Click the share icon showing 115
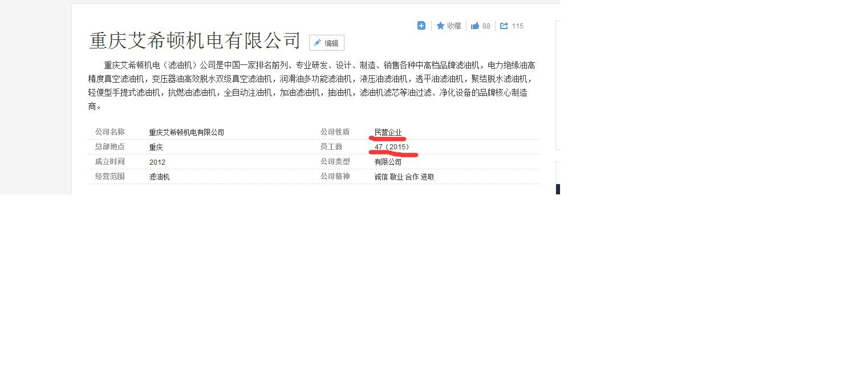The width and height of the screenshot is (868, 379). [x=512, y=26]
